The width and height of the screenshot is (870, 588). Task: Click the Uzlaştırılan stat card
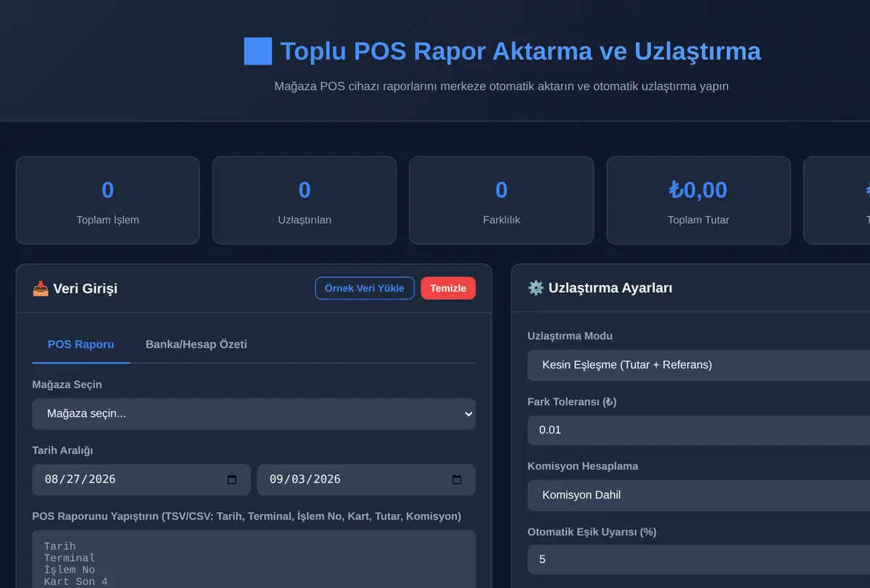304,200
